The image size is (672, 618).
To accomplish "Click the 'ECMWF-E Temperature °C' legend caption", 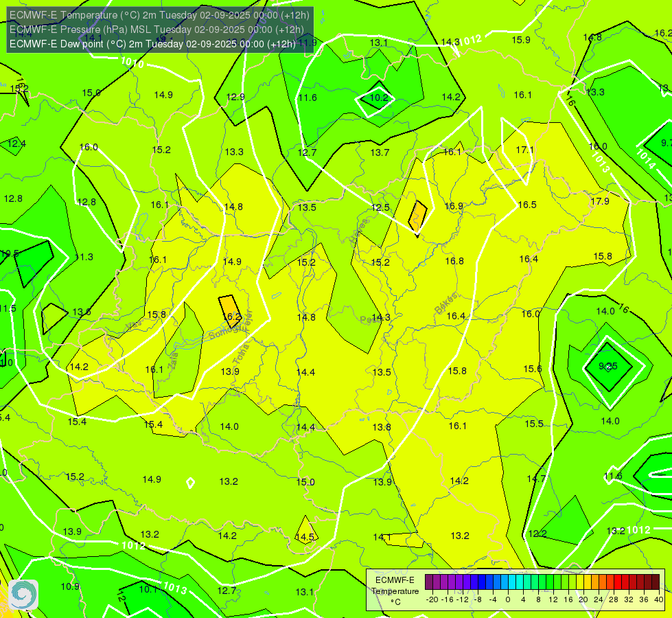I will [395, 591].
